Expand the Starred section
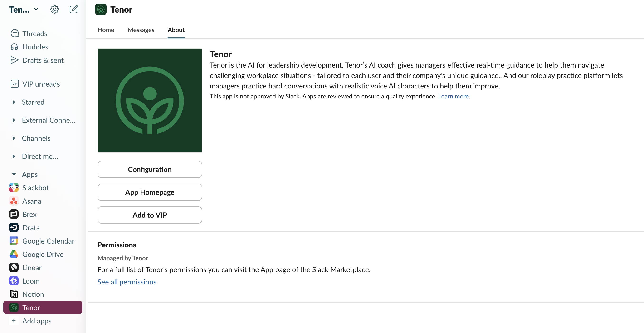The image size is (644, 333). point(14,102)
